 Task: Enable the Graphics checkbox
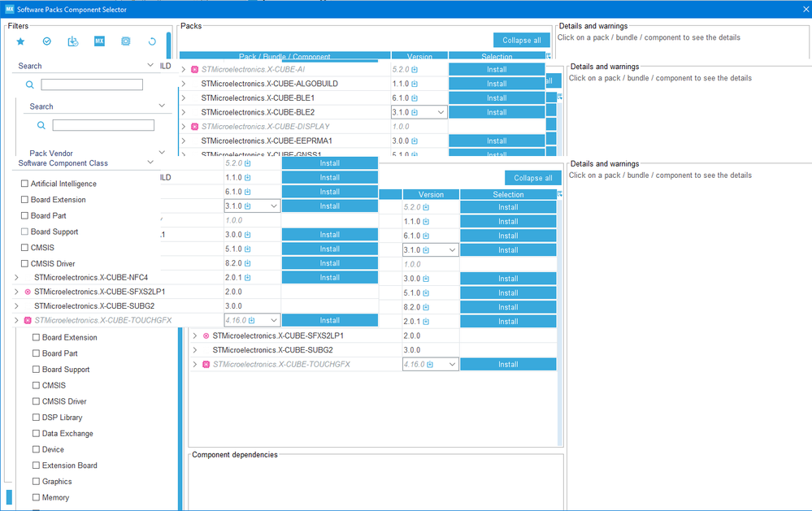(x=36, y=482)
